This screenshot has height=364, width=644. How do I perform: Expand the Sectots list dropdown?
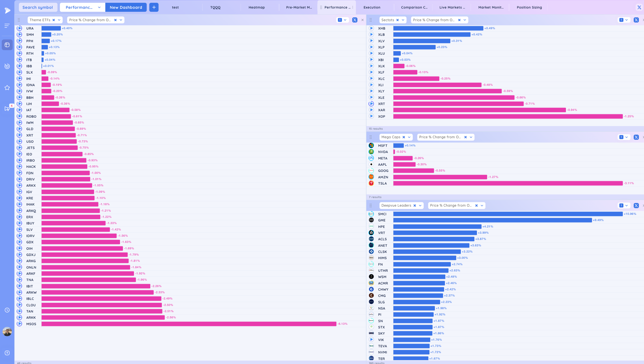[x=403, y=20]
